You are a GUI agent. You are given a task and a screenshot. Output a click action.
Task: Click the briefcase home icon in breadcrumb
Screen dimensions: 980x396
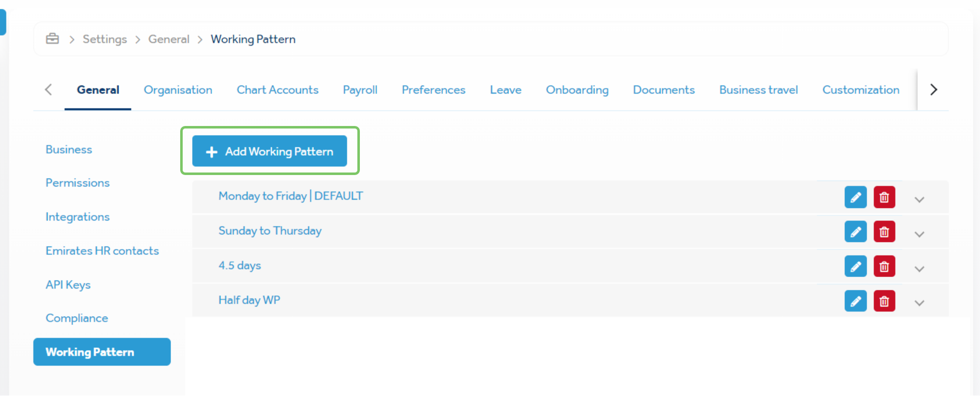[x=53, y=39]
